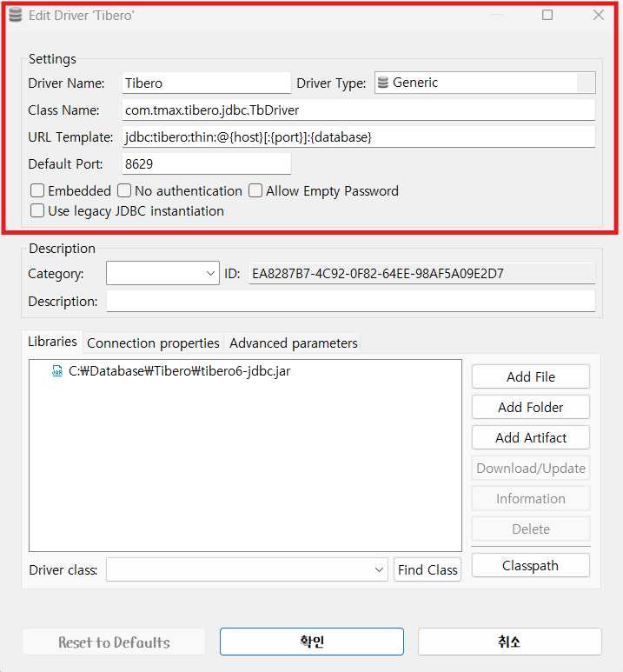Click the Class Name input field
Screen dimensions: 623x672
click(x=359, y=110)
